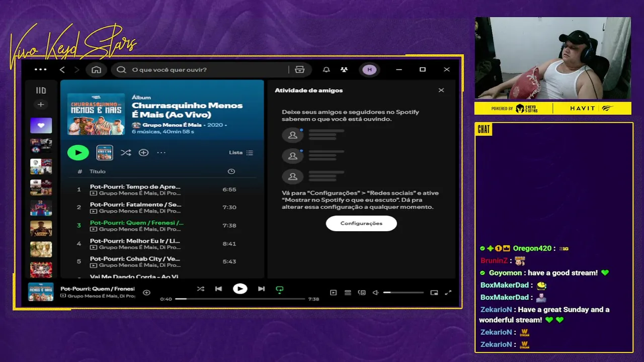Open the second playlist thumbnail in sidebar
This screenshot has width=644, height=362.
[41, 146]
